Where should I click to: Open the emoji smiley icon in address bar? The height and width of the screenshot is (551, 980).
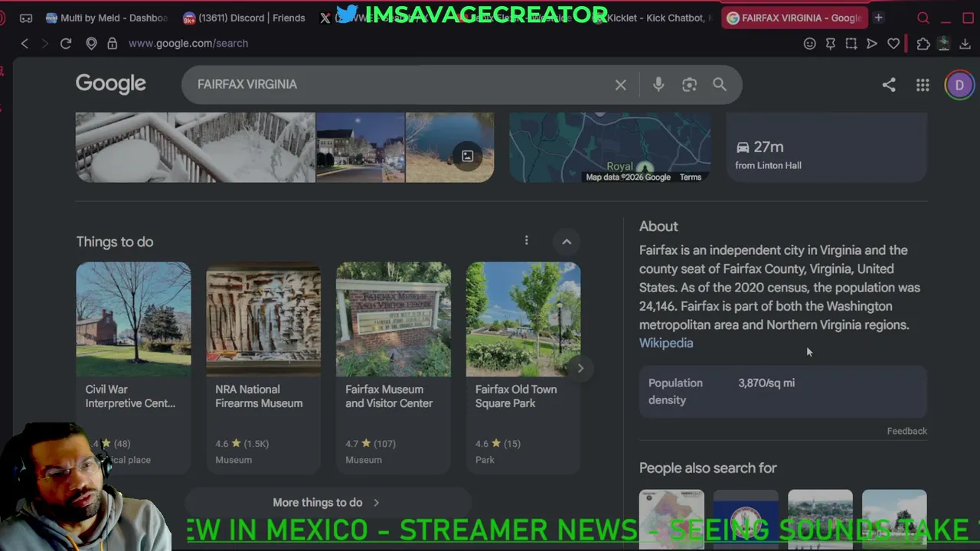[809, 44]
